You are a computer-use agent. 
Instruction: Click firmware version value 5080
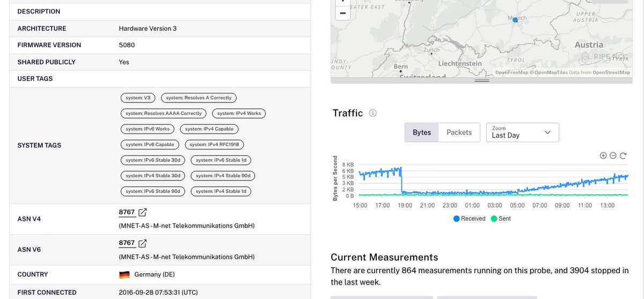click(x=127, y=45)
